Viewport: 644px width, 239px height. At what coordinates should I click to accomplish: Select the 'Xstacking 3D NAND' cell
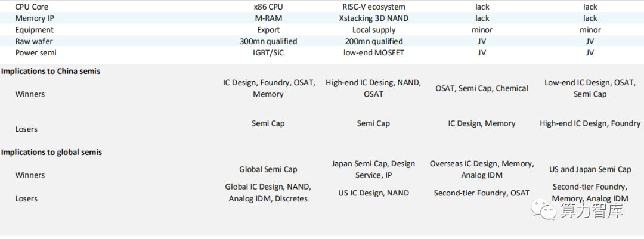(373, 18)
